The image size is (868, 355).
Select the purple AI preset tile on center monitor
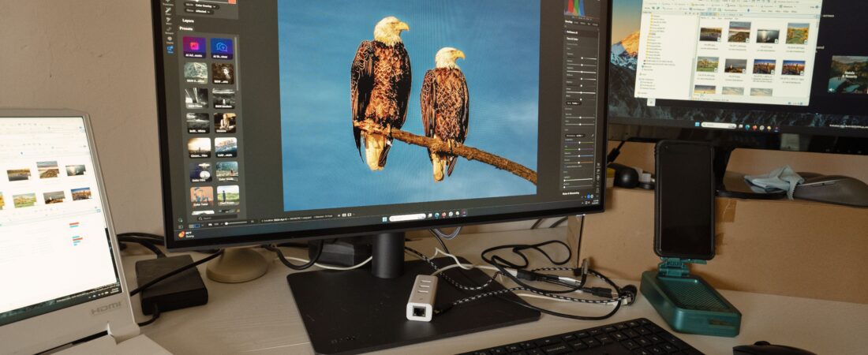point(195,47)
